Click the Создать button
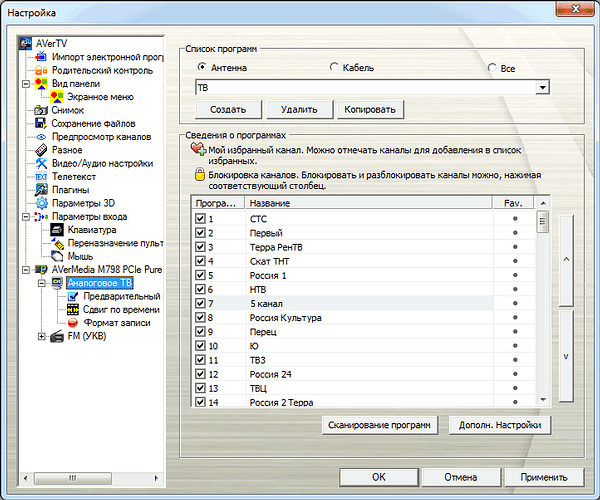Image resolution: width=600 pixels, height=500 pixels. 228,110
